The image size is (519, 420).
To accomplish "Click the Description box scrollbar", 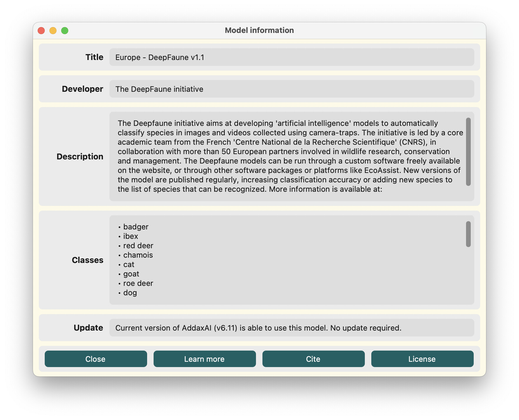I will 468,152.
